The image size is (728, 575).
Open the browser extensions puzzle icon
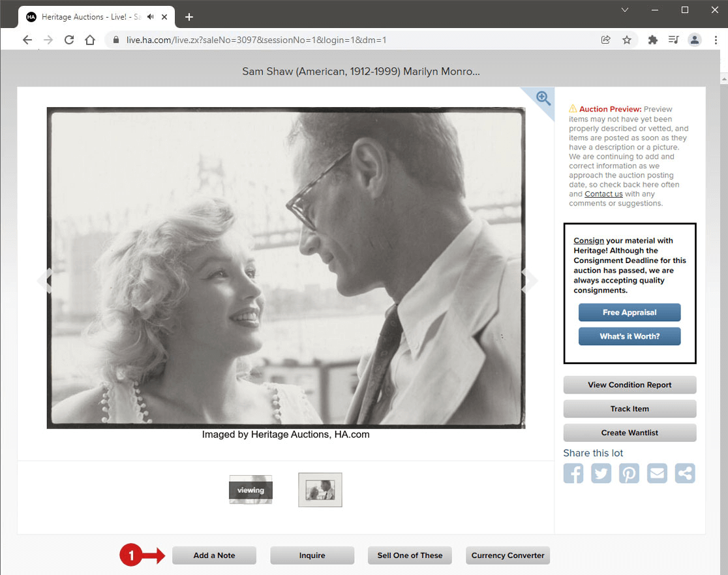point(652,40)
